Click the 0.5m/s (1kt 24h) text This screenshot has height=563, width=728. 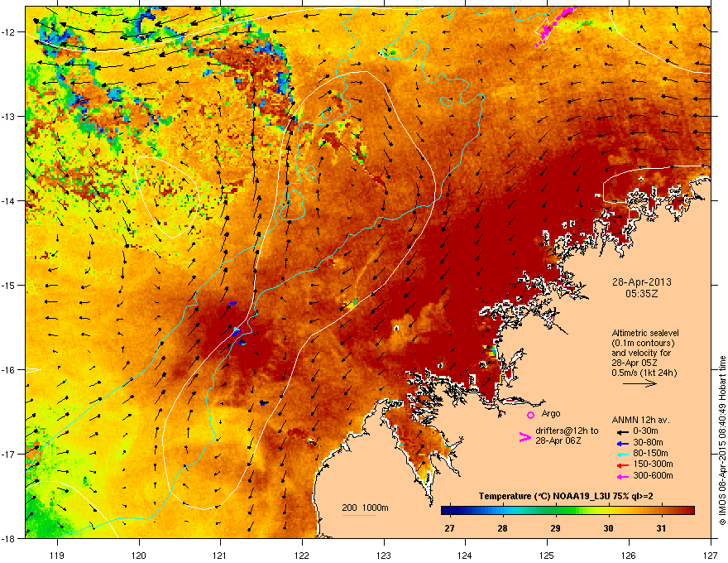(644, 373)
